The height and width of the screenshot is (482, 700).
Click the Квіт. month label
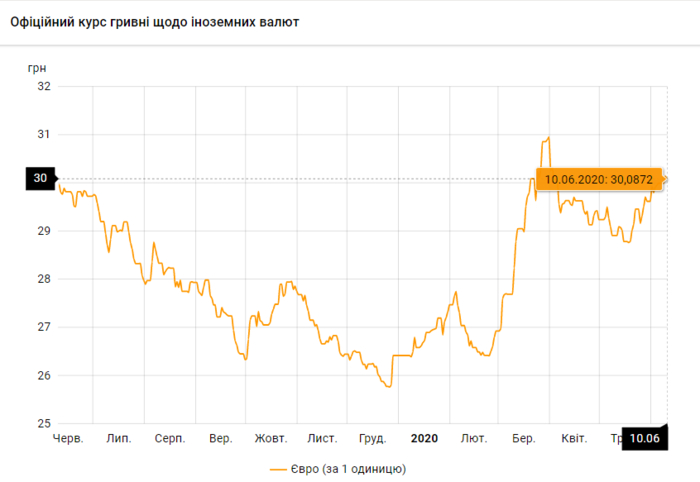tap(574, 438)
